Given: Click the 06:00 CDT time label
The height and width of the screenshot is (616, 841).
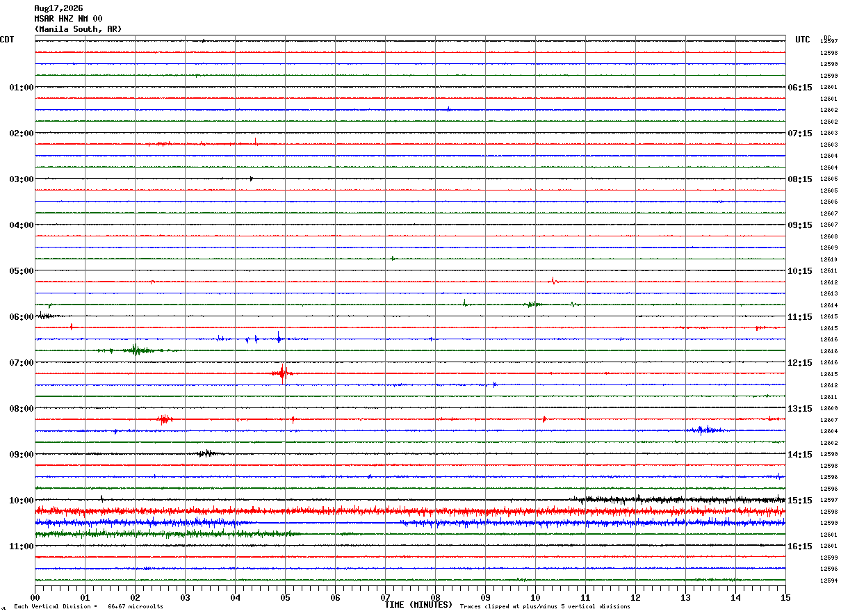Looking at the screenshot, I should click(x=22, y=317).
